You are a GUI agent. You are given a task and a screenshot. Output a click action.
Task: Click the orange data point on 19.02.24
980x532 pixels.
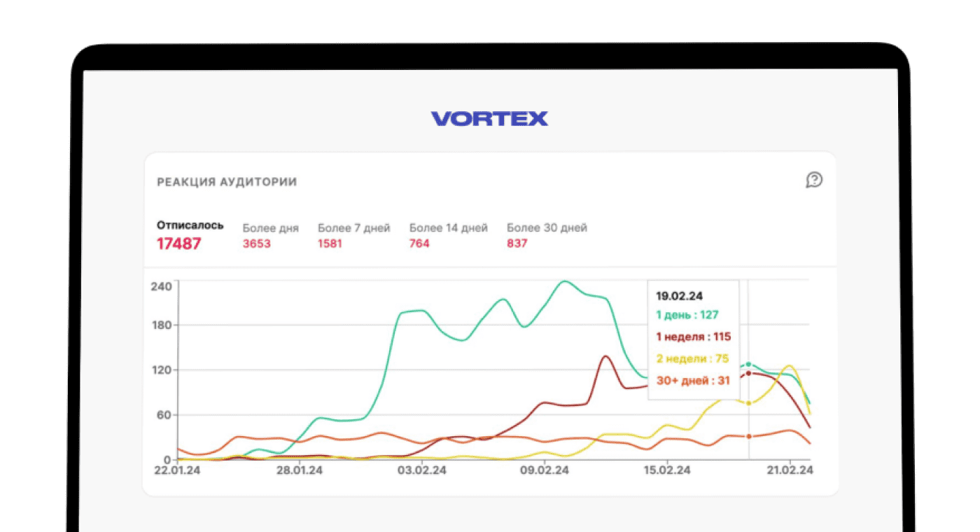[748, 436]
